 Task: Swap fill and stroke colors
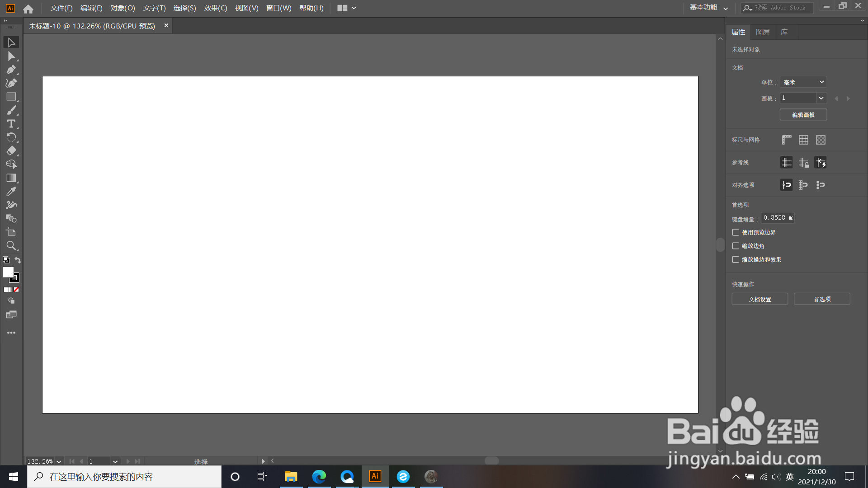click(x=18, y=260)
